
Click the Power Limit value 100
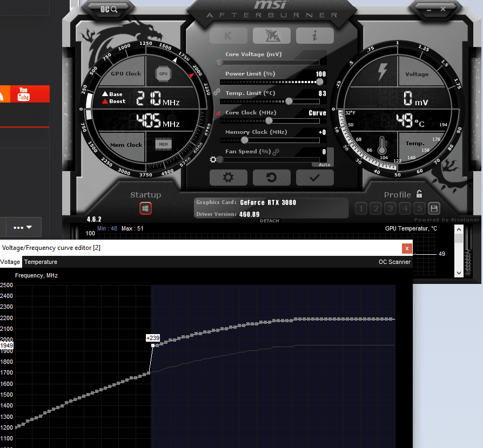tap(321, 74)
